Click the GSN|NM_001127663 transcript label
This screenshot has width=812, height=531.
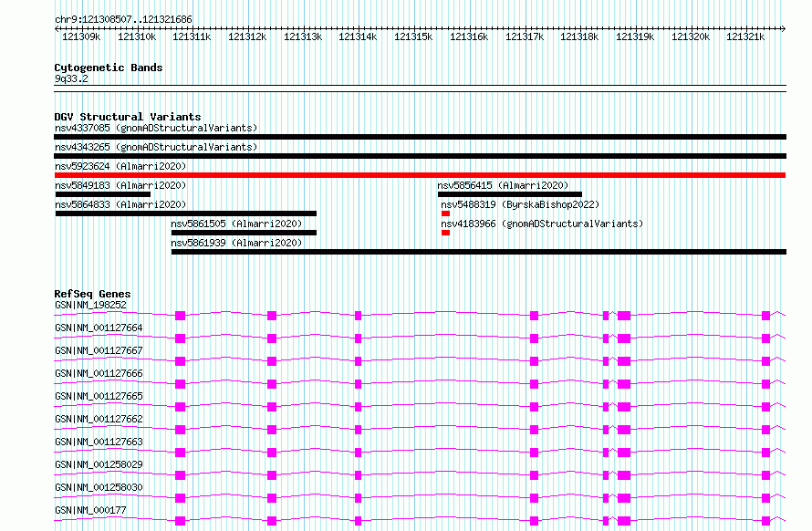pos(99,442)
